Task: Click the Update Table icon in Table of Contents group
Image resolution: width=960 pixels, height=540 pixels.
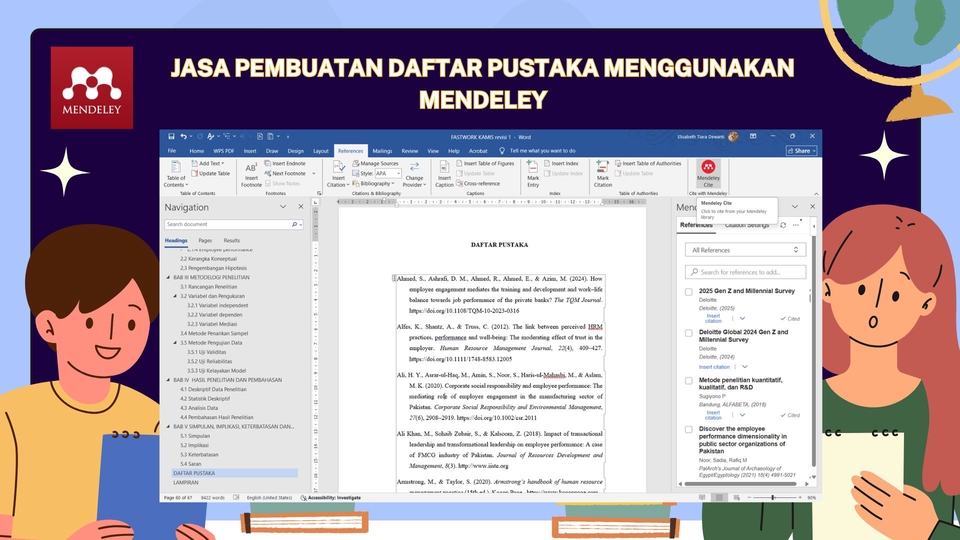Action: coord(195,173)
